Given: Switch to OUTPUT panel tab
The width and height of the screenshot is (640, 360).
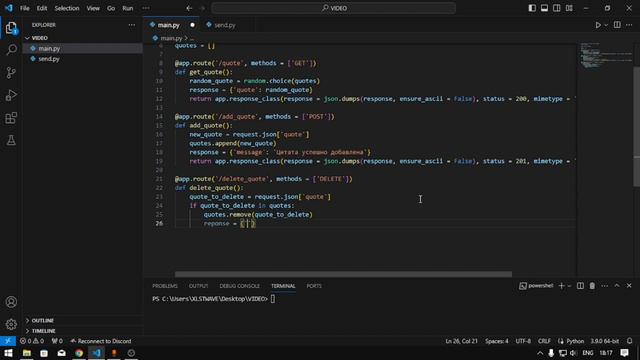Looking at the screenshot, I should (198, 286).
